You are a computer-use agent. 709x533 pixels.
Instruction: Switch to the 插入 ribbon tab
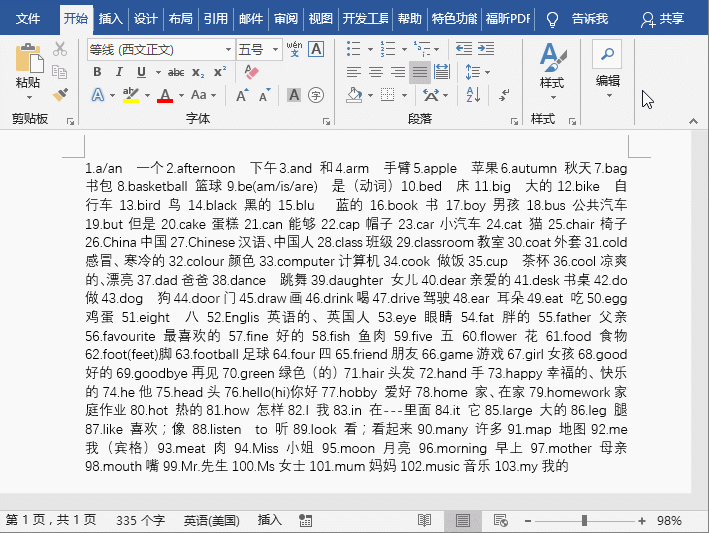pos(111,19)
